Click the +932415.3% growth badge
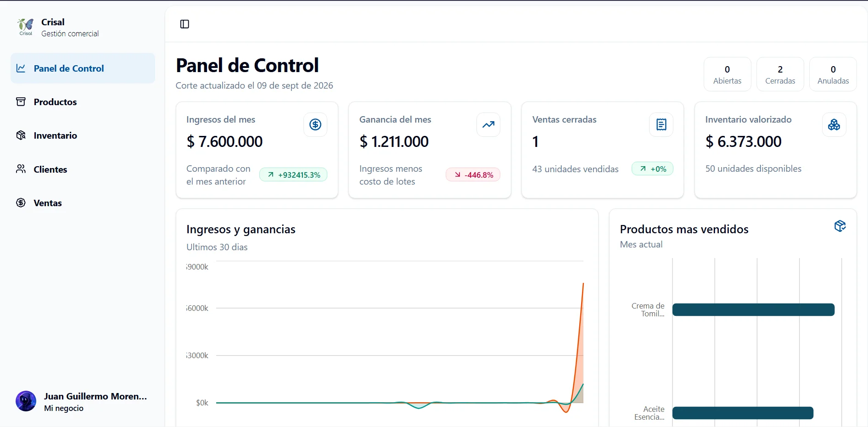Image resolution: width=868 pixels, height=427 pixels. click(293, 175)
